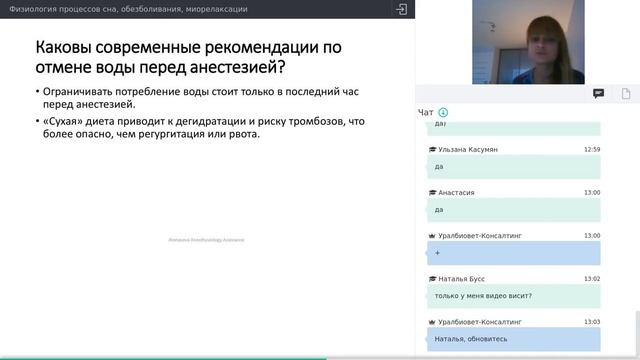This screenshot has height=360, width=640.
Task: Click graduation cap icon beside Наталья Бусс
Action: click(432, 279)
